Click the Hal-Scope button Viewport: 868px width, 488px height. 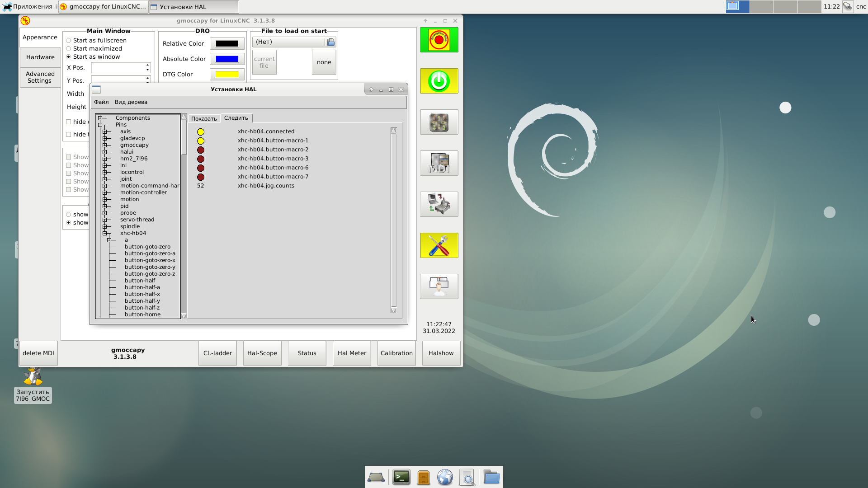point(262,353)
